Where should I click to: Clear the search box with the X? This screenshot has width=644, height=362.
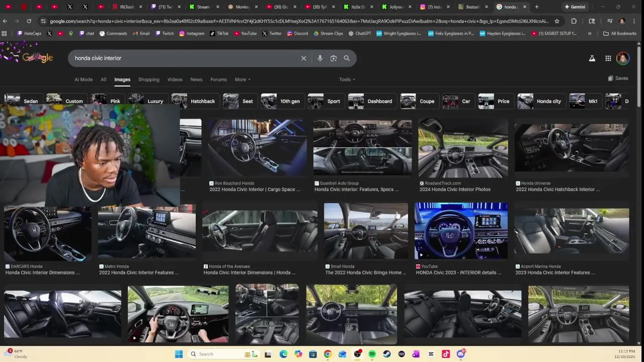point(303,58)
